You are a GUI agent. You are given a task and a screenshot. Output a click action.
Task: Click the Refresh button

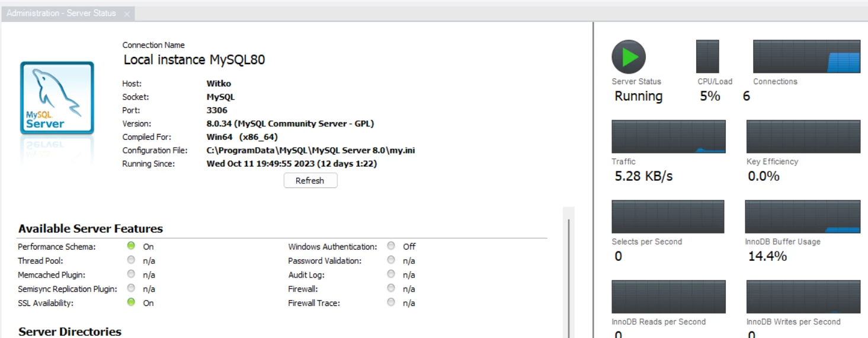[x=310, y=180]
